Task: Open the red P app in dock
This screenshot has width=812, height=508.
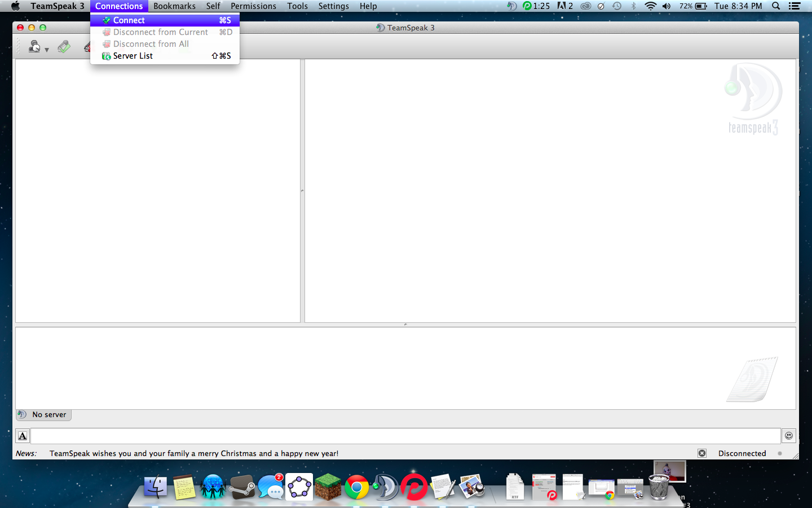Action: [414, 487]
